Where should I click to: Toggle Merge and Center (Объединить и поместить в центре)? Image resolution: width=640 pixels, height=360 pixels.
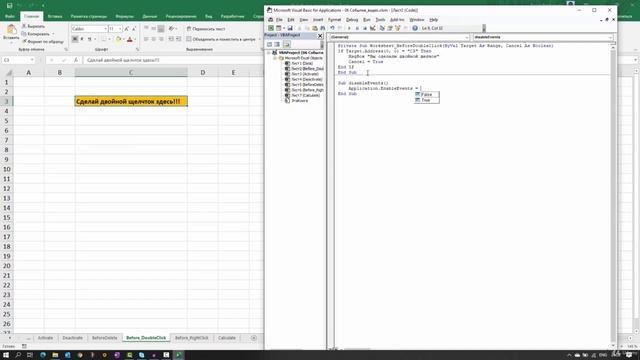pos(221,39)
